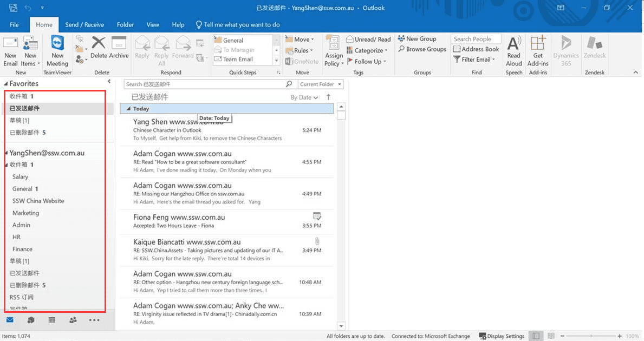Open the Address Book
This screenshot has width=644, height=341.
(x=476, y=49)
